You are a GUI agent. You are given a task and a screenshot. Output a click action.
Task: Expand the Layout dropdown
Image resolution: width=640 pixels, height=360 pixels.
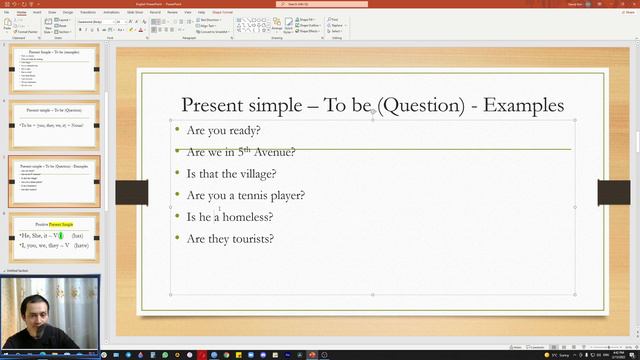coord(62,20)
